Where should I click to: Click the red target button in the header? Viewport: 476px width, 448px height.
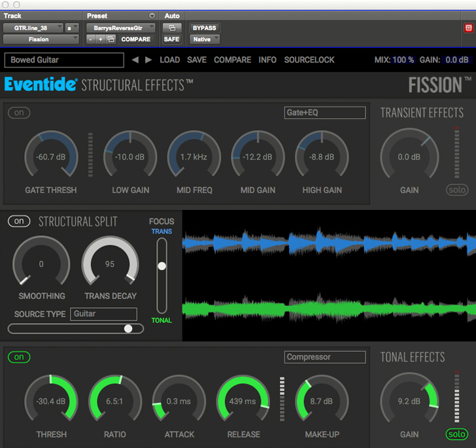[x=468, y=28]
